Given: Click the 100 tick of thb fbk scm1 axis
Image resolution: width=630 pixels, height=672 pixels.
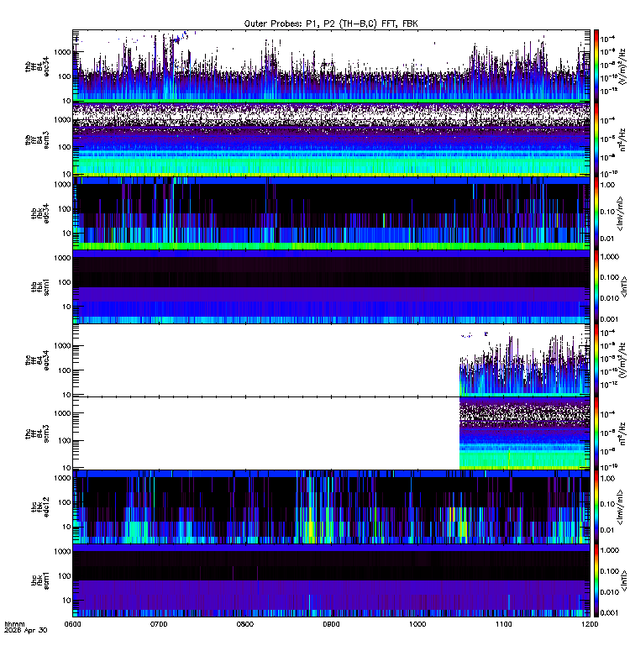Looking at the screenshot, I should (65, 282).
